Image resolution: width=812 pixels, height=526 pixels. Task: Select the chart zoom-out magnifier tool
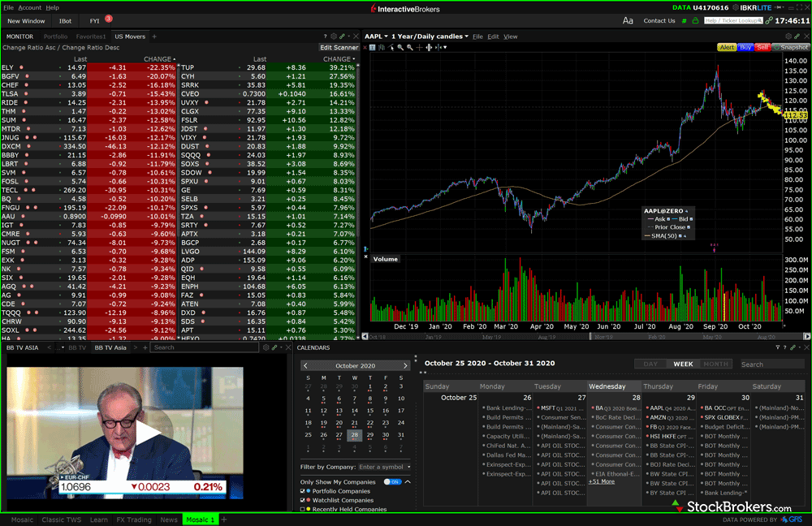click(409, 48)
